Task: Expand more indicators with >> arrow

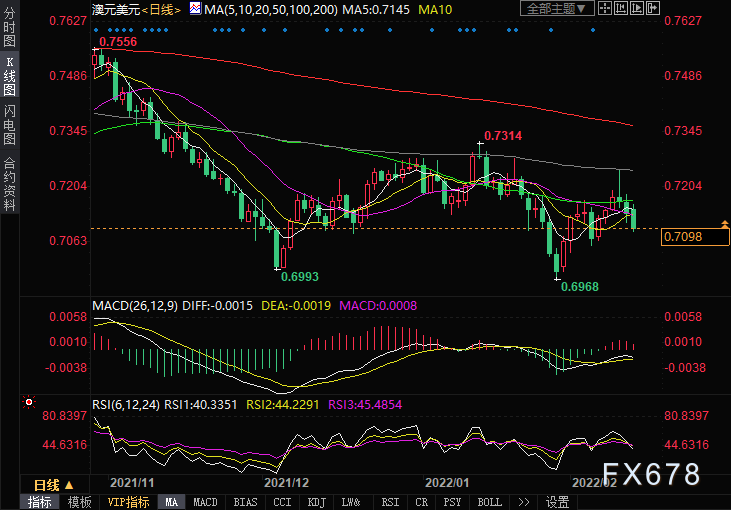Action: (524, 502)
